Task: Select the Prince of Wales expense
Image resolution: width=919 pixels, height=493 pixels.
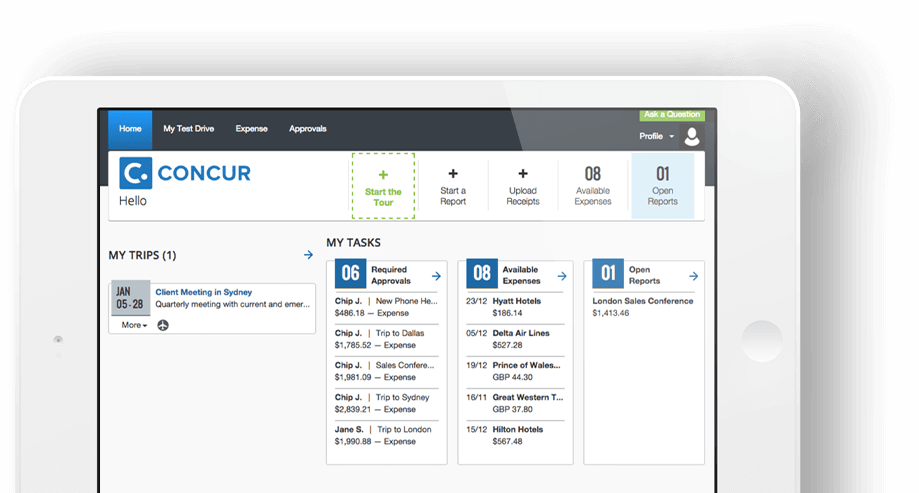Action: tap(515, 371)
